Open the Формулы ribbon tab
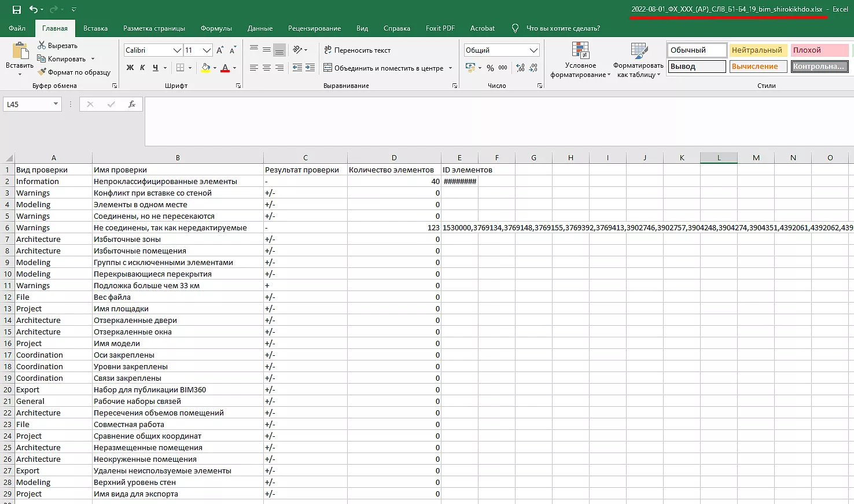Viewport: 854px width, 504px height. click(x=216, y=28)
